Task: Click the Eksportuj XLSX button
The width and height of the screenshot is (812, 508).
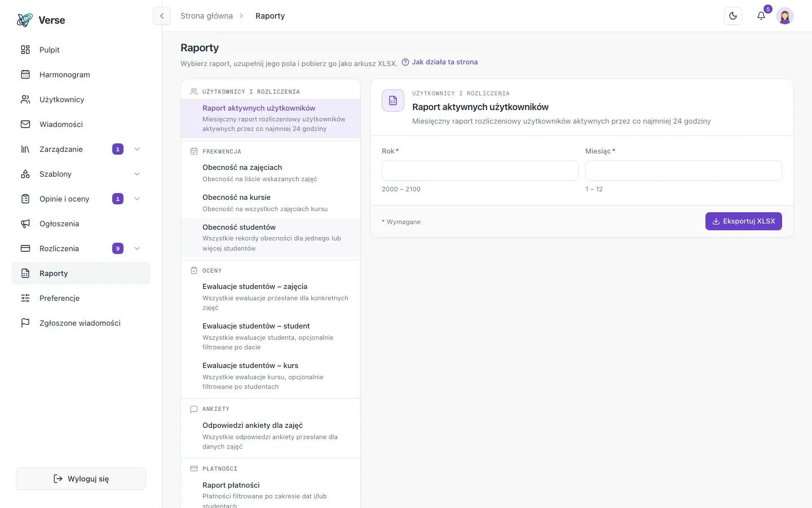Action: click(743, 221)
